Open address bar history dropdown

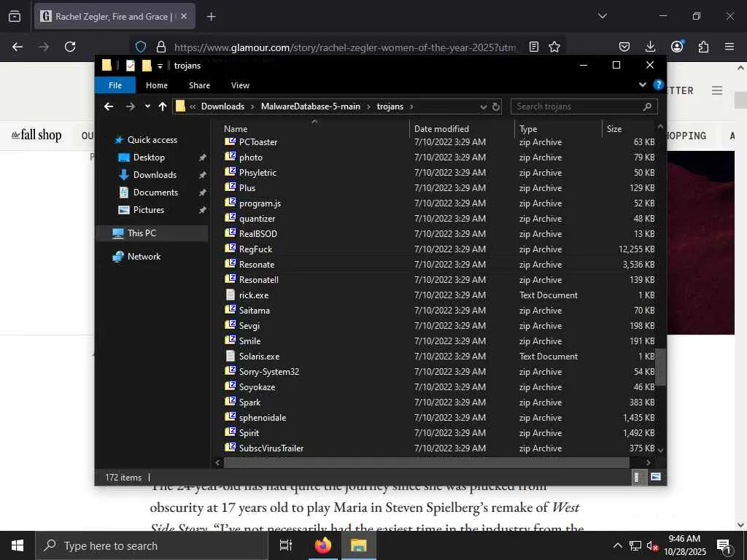(x=483, y=106)
